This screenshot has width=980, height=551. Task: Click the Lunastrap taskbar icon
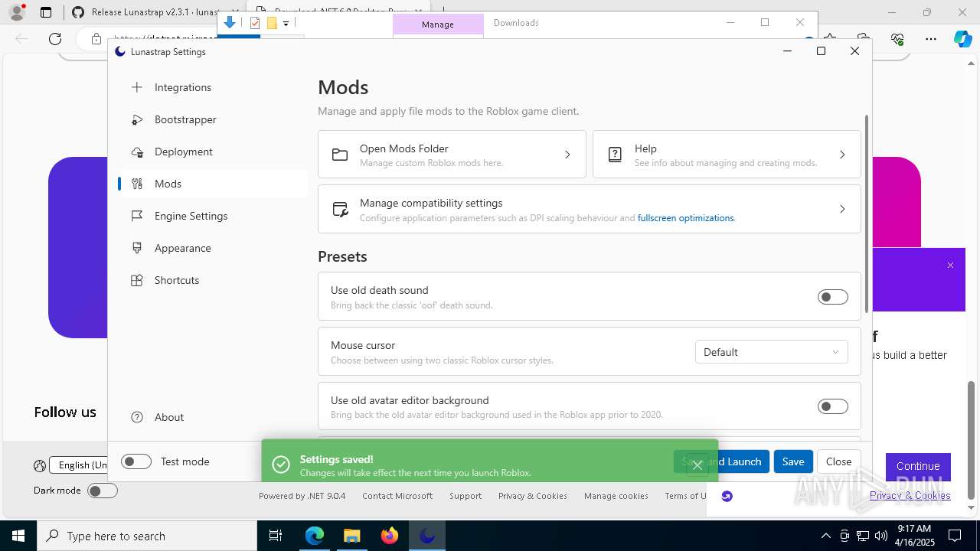pyautogui.click(x=427, y=536)
